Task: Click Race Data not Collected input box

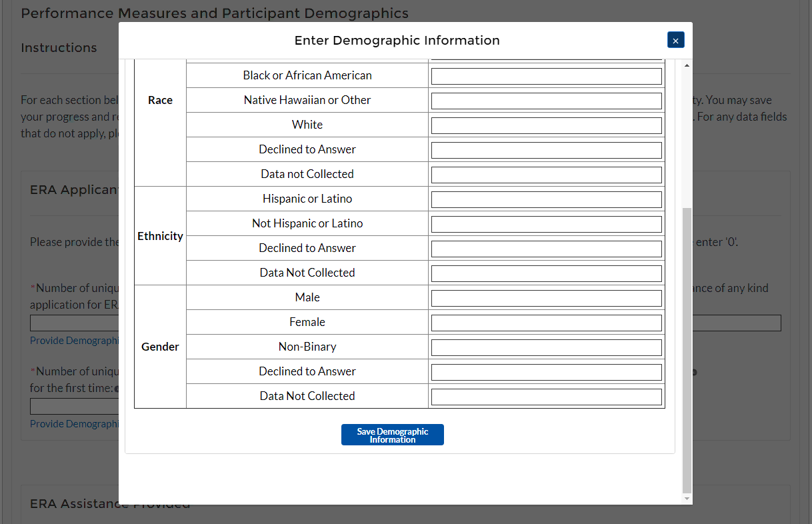Action: [546, 175]
